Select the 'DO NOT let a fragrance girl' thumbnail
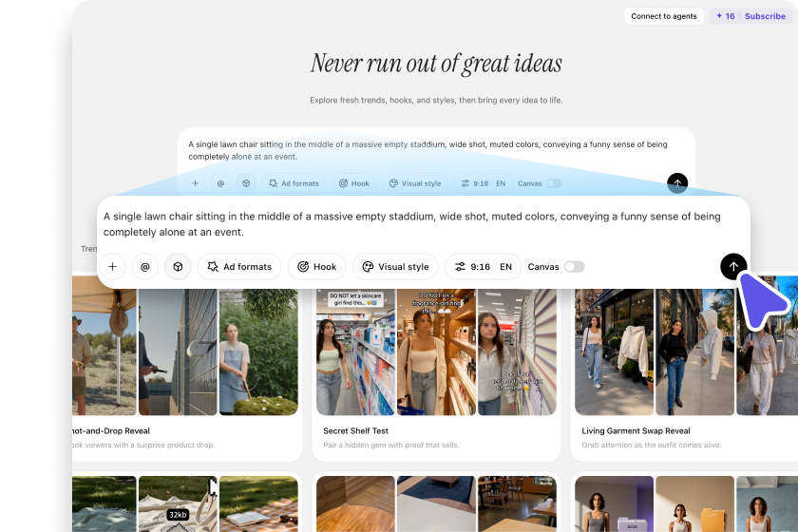The image size is (798, 532). 436,351
